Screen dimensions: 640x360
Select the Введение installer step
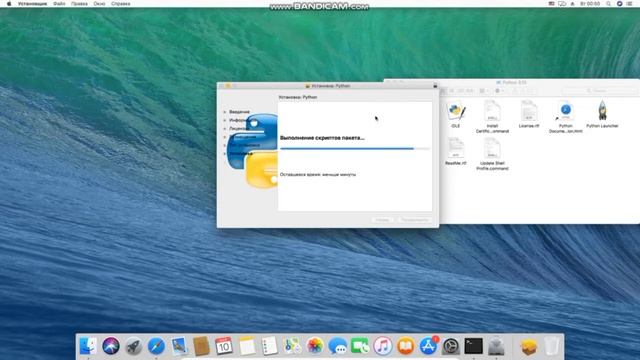click(239, 112)
